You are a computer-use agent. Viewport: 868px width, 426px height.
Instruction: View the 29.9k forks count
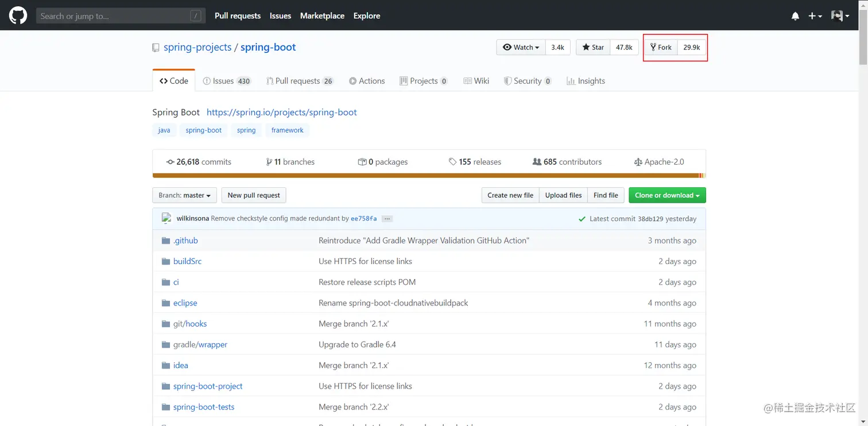click(691, 47)
